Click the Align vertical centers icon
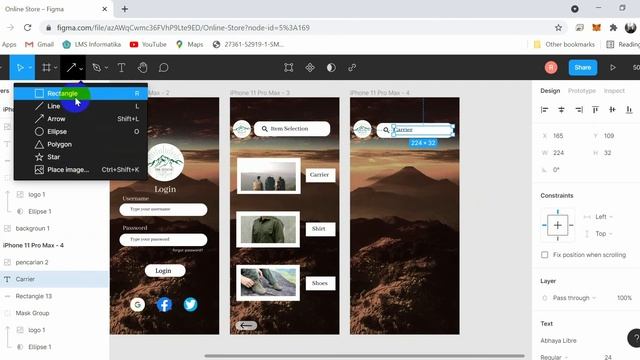Screen dimensions: 640x360 (612, 110)
